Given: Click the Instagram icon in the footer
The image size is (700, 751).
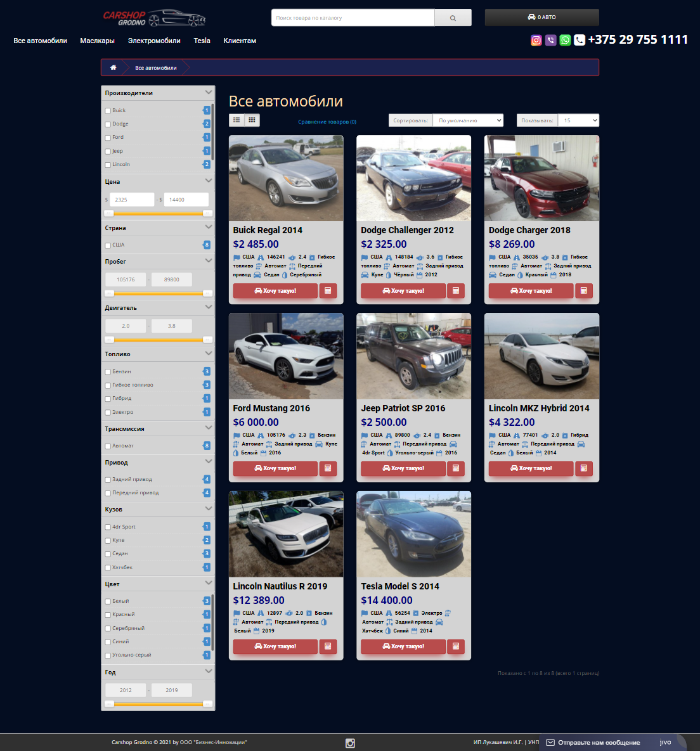Looking at the screenshot, I should pos(350,743).
